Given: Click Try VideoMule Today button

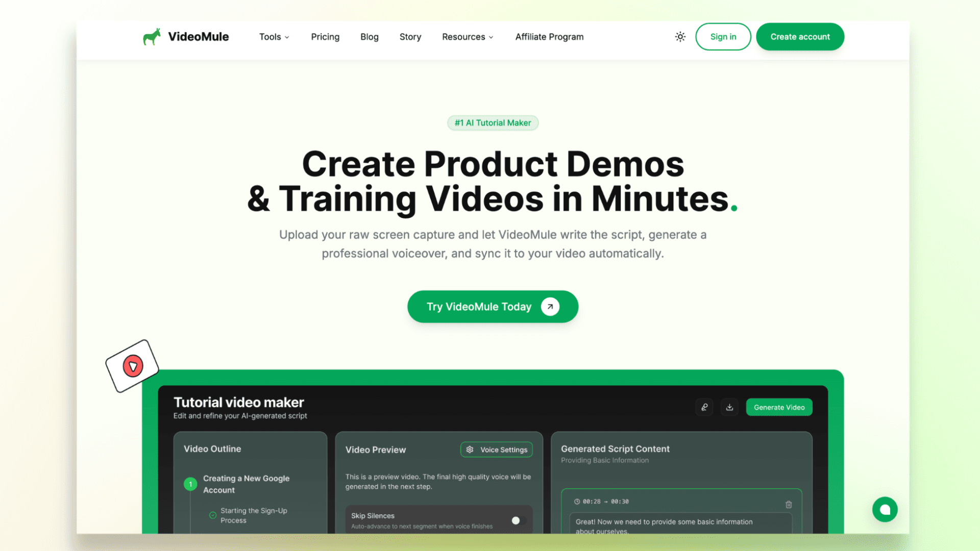Looking at the screenshot, I should coord(493,307).
